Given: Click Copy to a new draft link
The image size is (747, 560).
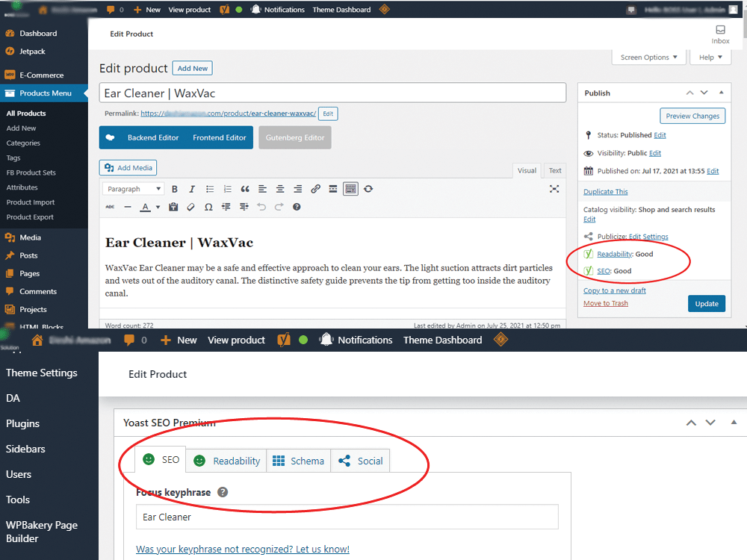Looking at the screenshot, I should click(615, 290).
